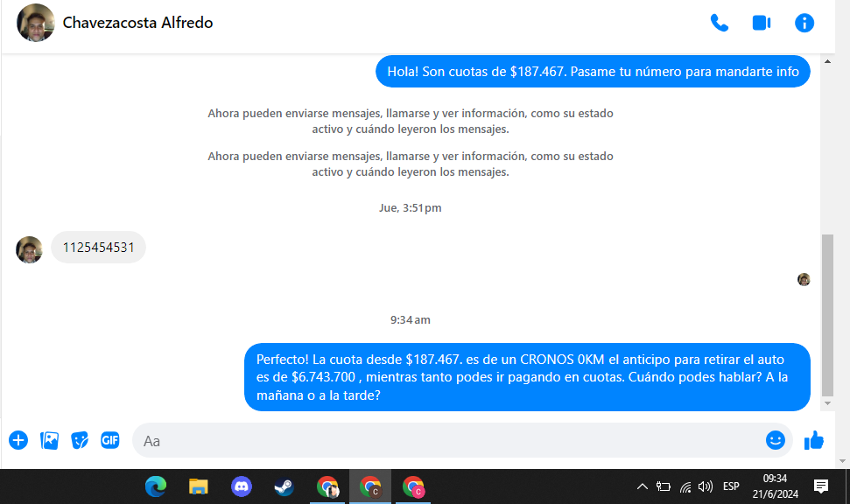Select the 1125454531 message bubble

coord(99,247)
